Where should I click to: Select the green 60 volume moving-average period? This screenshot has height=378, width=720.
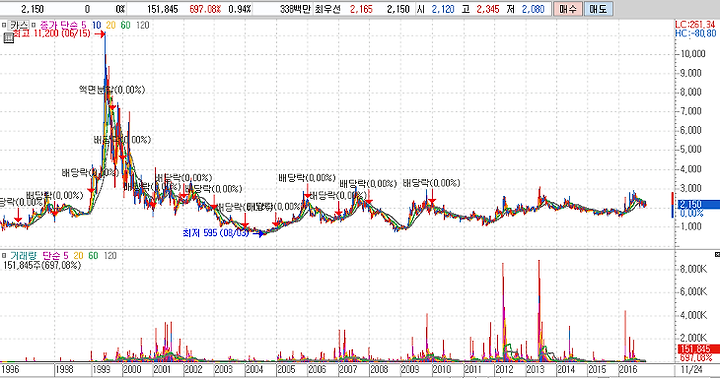93,256
